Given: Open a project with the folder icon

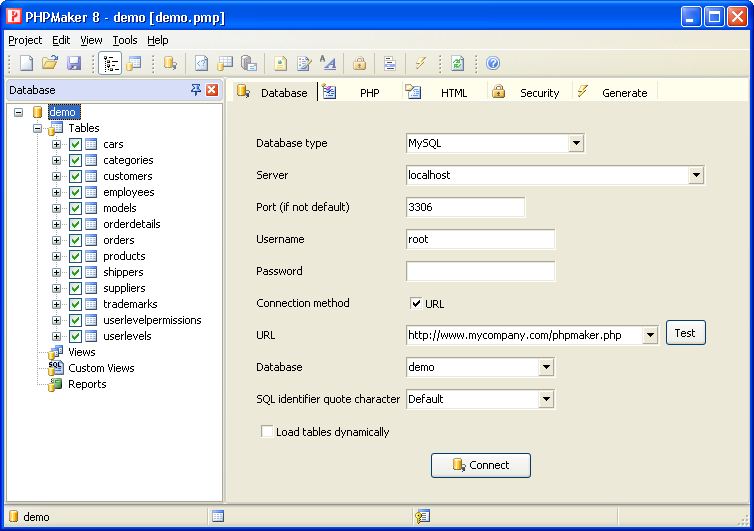Looking at the screenshot, I should (x=50, y=63).
